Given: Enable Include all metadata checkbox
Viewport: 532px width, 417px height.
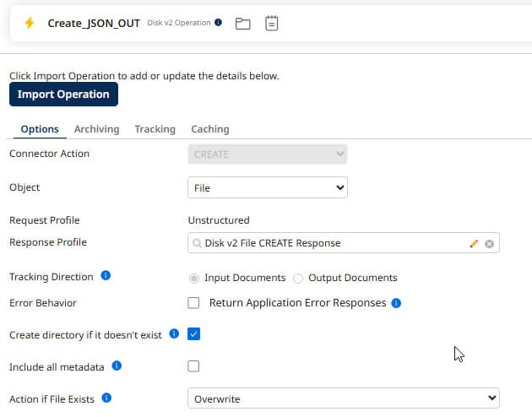Looking at the screenshot, I should tap(193, 366).
